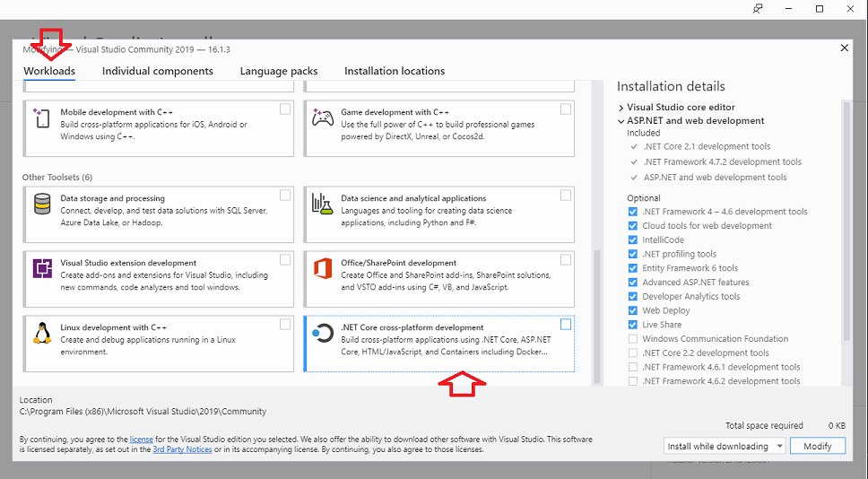Open the Install while downloading dropdown
This screenshot has width=868, height=479.
tap(725, 446)
